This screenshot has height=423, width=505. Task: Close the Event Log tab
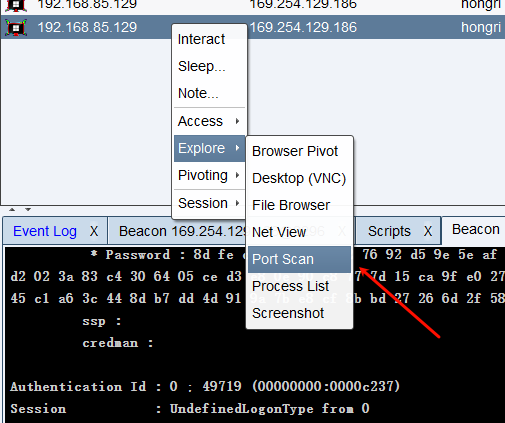tap(94, 231)
